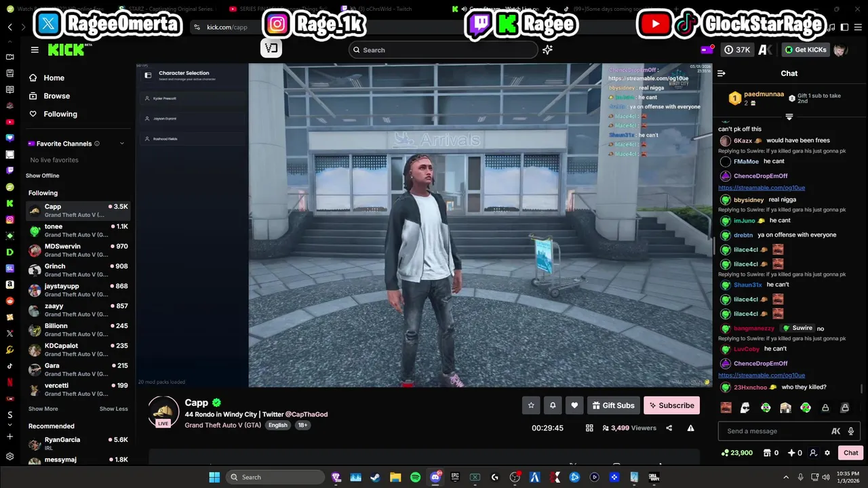Screen dimensions: 868x488
Task: Pick the green-haired second frog emote
Action: [x=806, y=408]
